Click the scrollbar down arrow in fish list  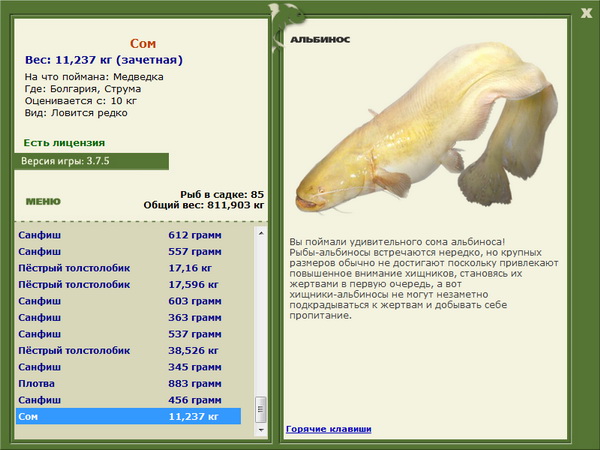point(261,430)
